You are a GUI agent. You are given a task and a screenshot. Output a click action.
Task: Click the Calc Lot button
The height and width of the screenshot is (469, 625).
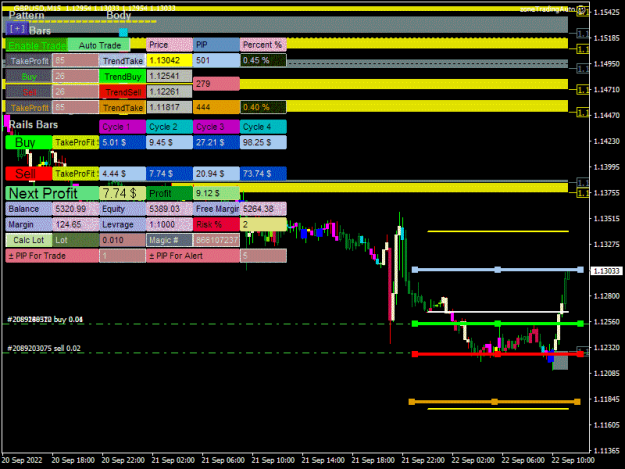pos(29,240)
